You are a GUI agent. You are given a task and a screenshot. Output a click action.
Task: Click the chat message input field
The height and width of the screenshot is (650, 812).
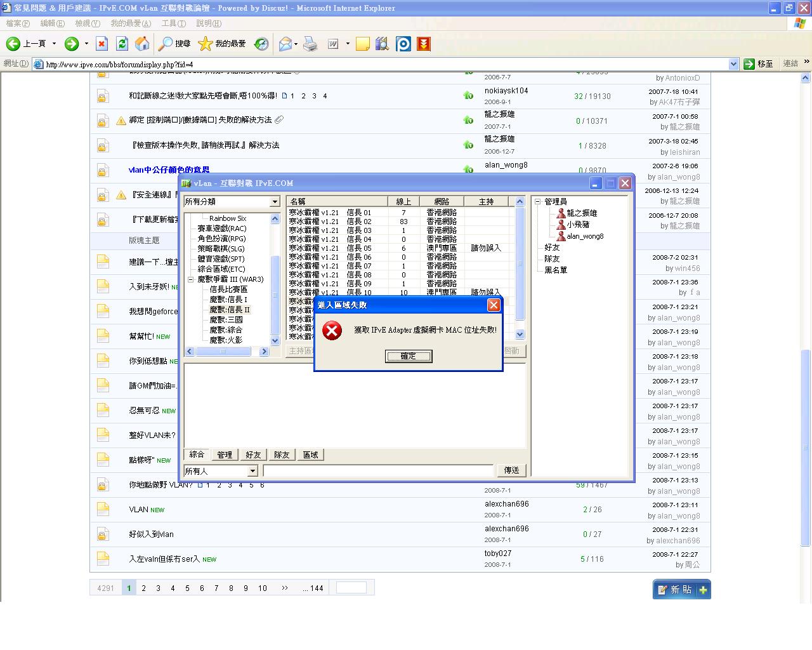(378, 471)
